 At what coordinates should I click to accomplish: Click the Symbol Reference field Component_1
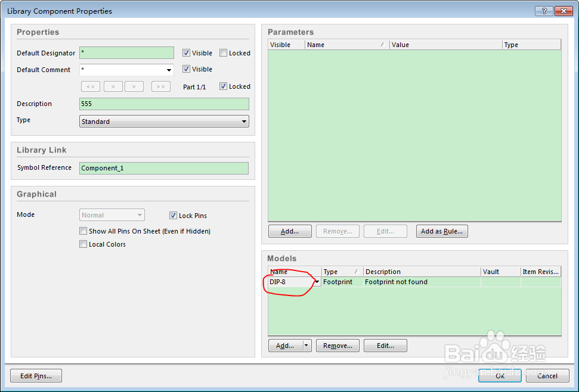[x=164, y=168]
